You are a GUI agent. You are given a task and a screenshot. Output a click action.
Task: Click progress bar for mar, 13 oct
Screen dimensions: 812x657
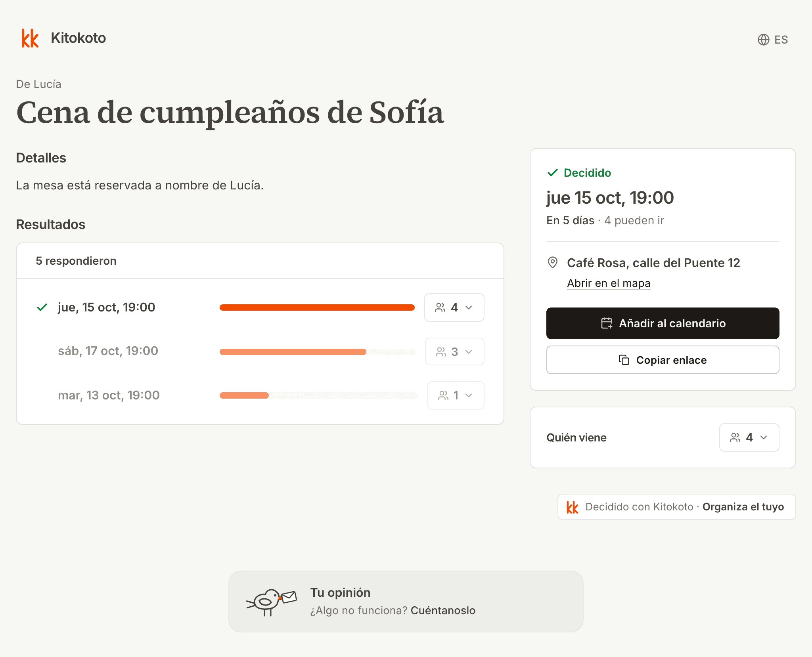click(x=318, y=395)
